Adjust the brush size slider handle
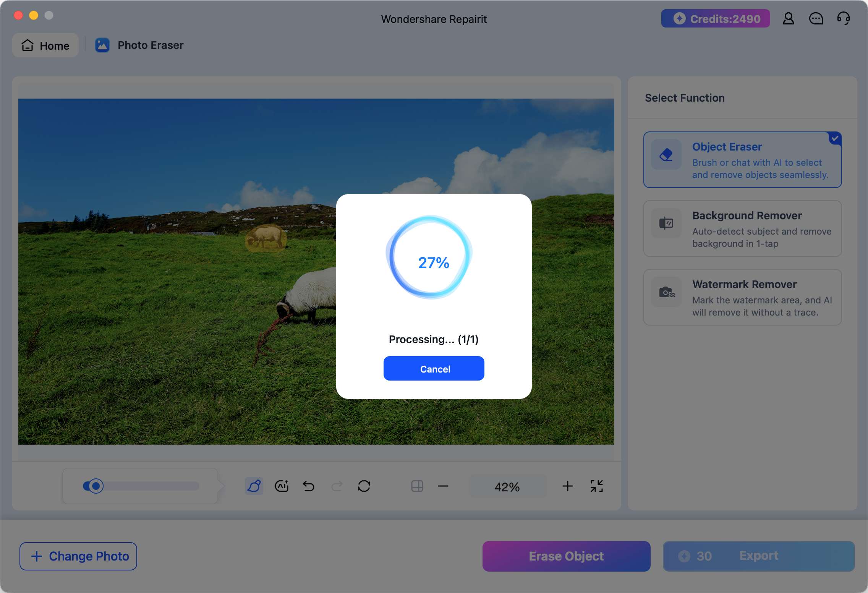The image size is (868, 593). pyautogui.click(x=96, y=486)
